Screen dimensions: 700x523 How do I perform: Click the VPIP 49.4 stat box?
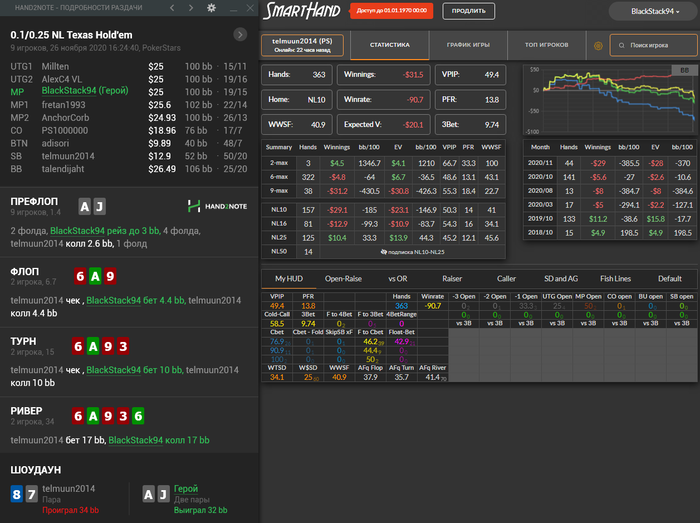tap(471, 75)
